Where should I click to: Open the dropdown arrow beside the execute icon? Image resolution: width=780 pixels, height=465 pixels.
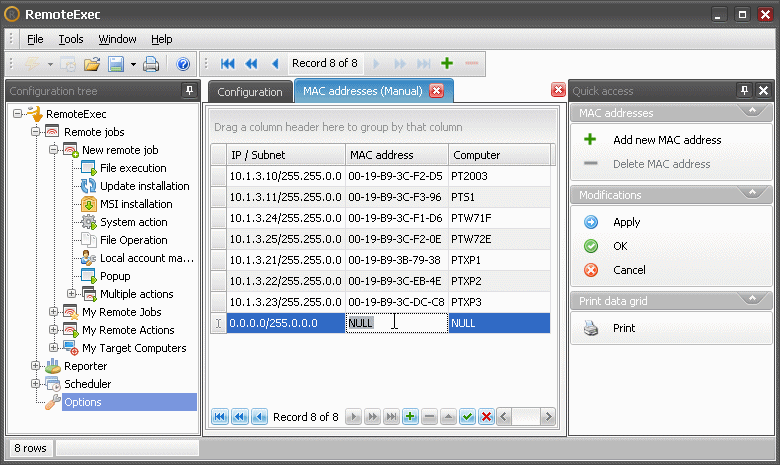50,64
